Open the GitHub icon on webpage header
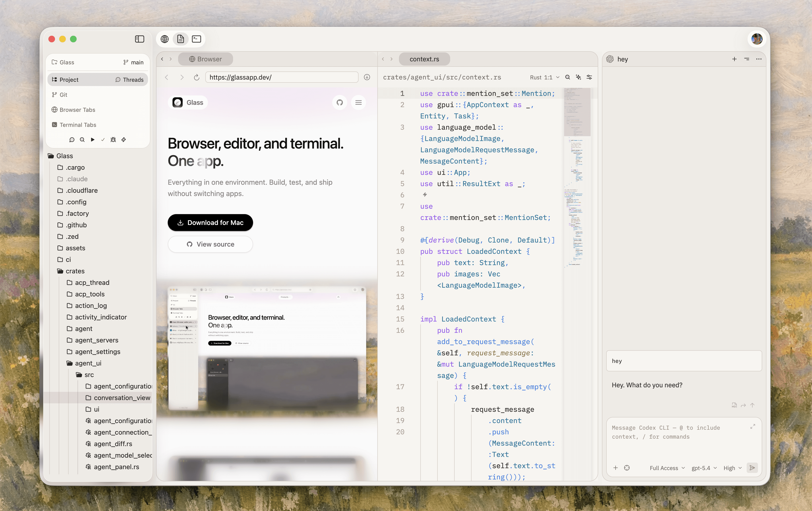The height and width of the screenshot is (511, 812). (340, 102)
